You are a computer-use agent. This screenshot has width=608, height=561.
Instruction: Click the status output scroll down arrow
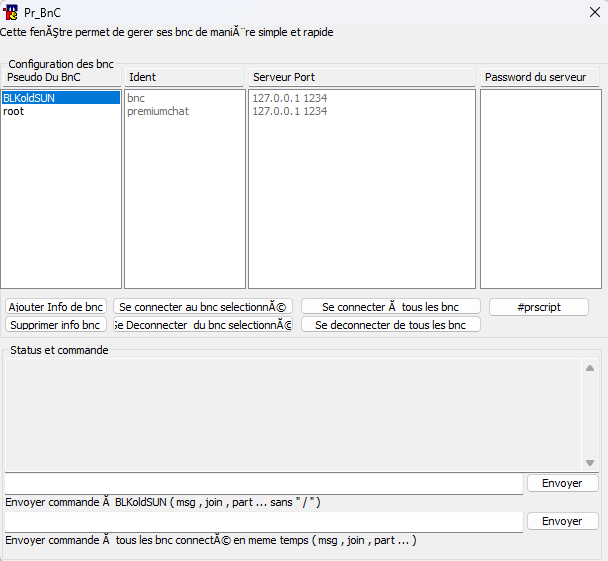tap(590, 463)
